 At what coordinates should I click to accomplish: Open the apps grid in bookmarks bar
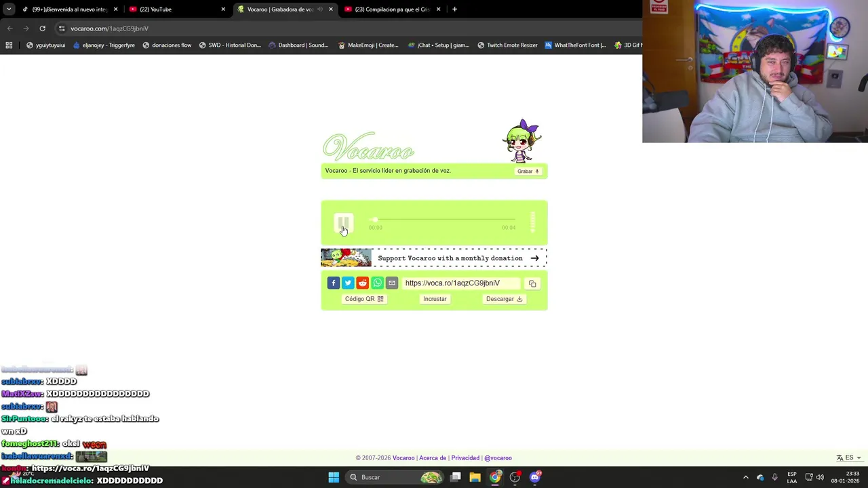pos(9,45)
